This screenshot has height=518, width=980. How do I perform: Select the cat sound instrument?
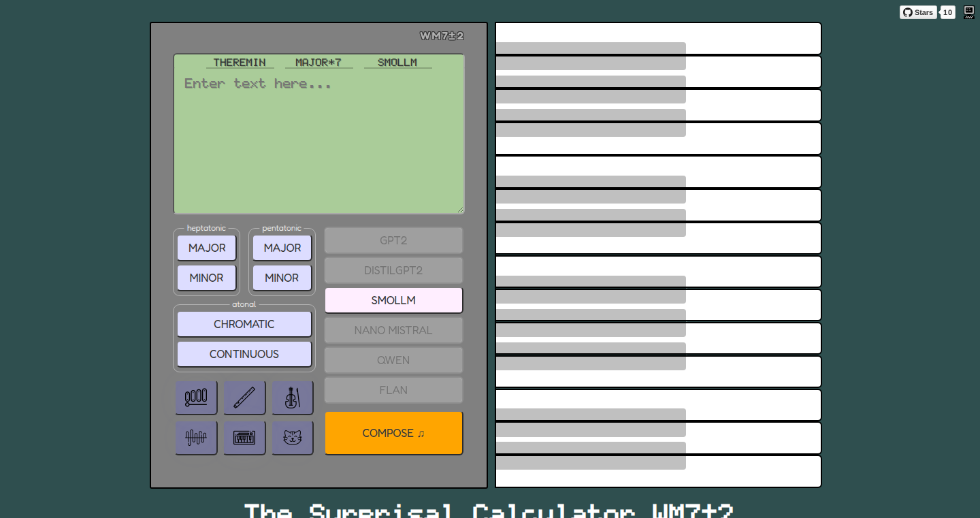click(x=293, y=438)
